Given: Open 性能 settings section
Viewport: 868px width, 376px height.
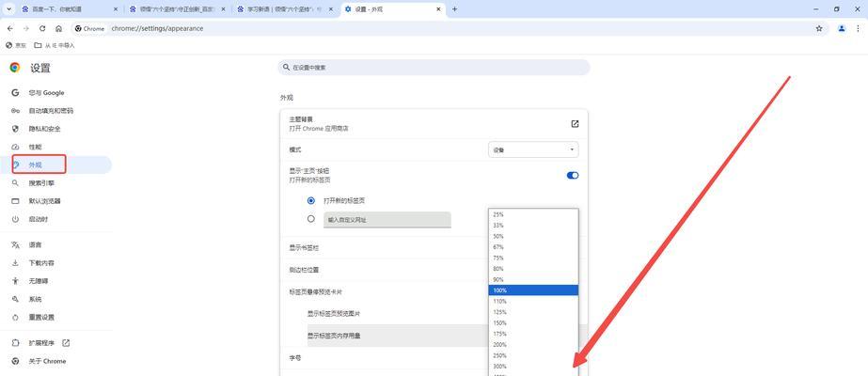Looking at the screenshot, I should pyautogui.click(x=55, y=147).
